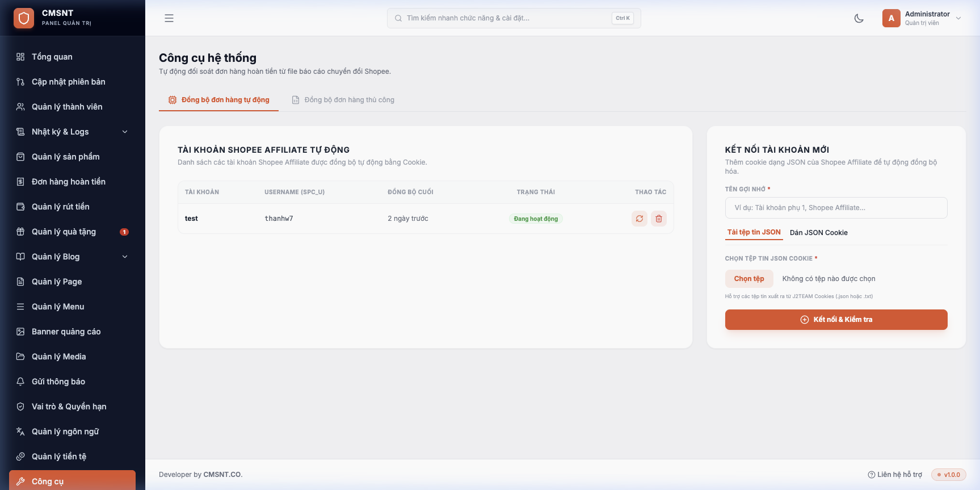Click the USERNAME (SPC_U) column header
The height and width of the screenshot is (490, 980).
[x=295, y=192]
